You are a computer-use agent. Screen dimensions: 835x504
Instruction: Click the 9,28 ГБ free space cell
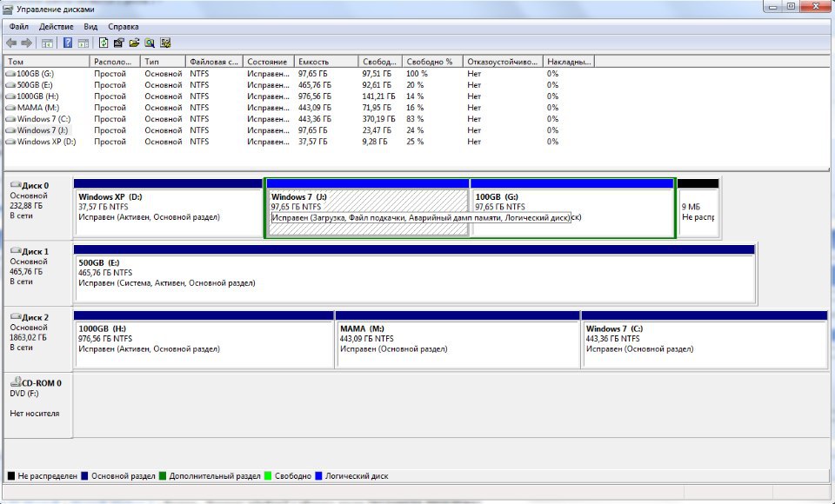[x=375, y=142]
